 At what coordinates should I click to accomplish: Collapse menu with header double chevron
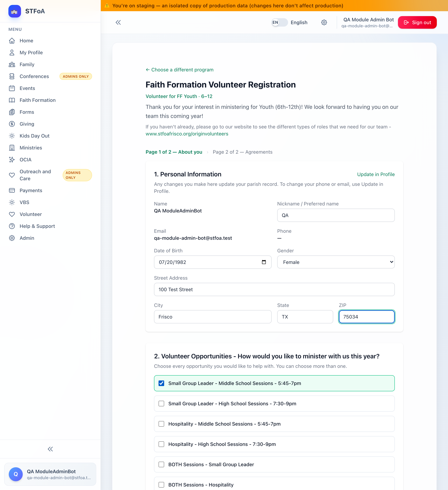pyautogui.click(x=118, y=22)
